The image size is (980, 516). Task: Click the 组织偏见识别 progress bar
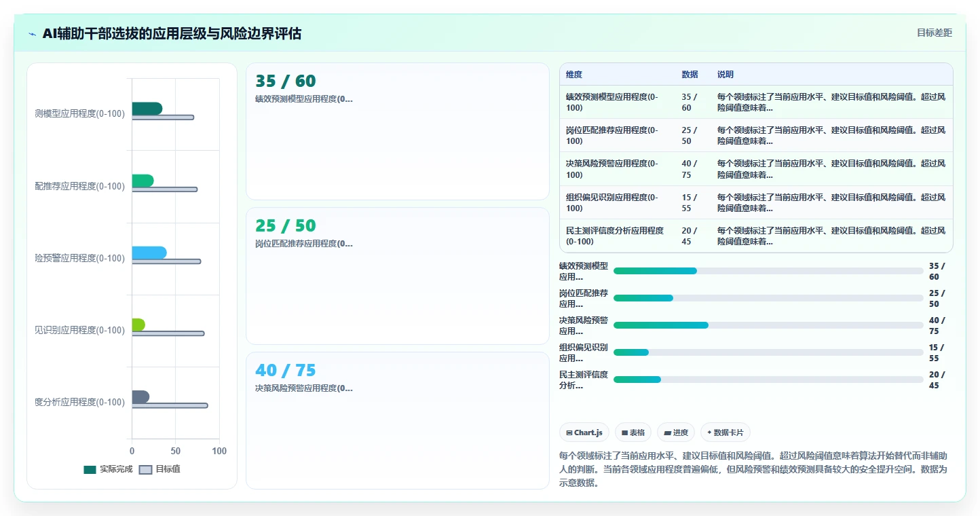pos(768,352)
